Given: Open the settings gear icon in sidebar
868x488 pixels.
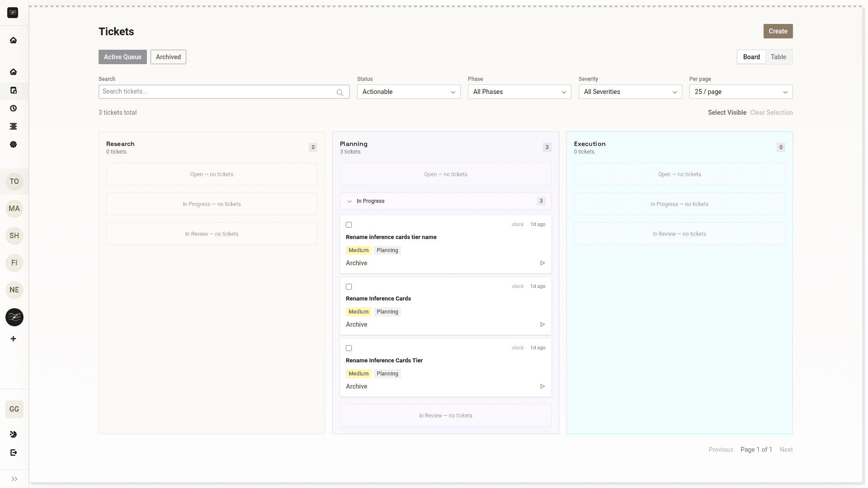Looking at the screenshot, I should [14, 145].
